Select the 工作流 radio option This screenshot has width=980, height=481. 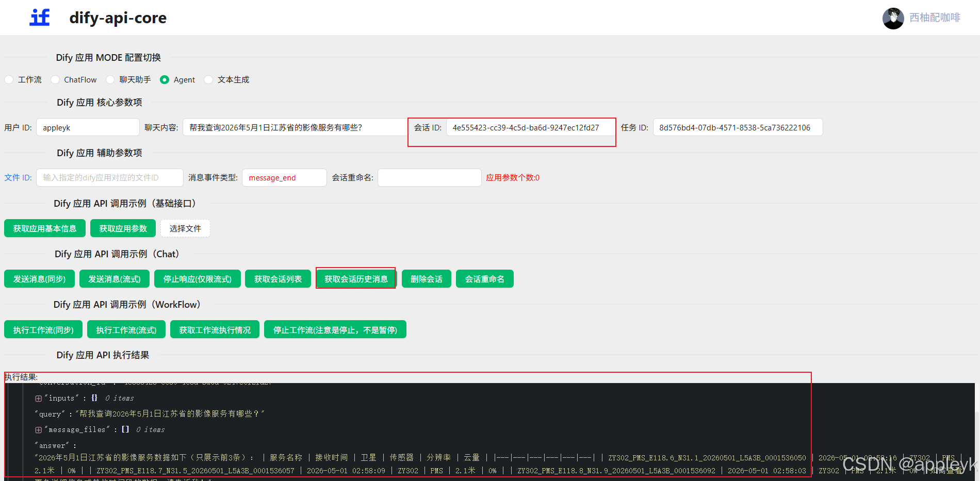[9, 80]
